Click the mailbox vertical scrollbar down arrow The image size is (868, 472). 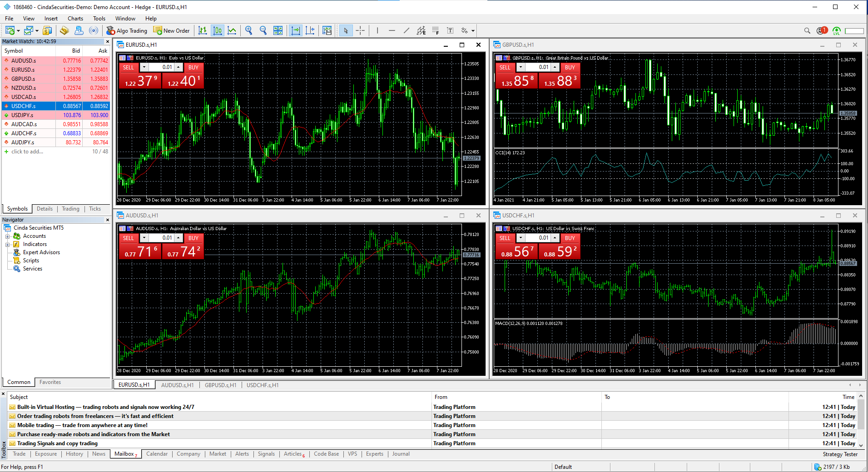pos(861,445)
